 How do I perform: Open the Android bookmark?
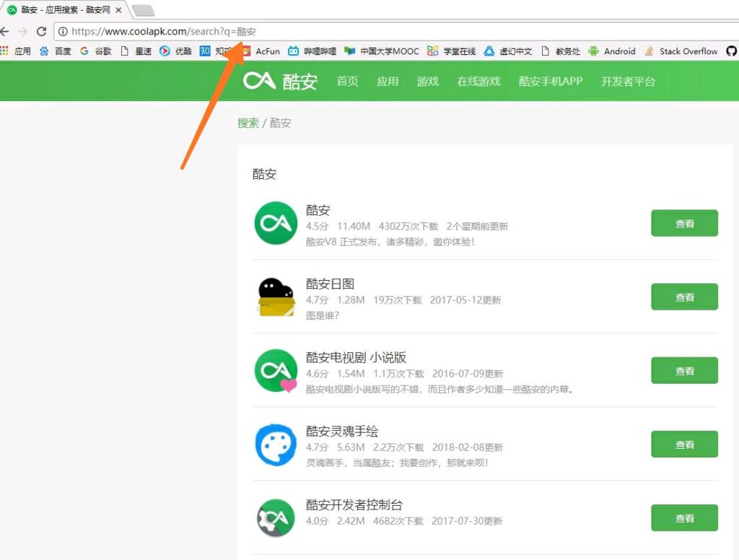612,51
